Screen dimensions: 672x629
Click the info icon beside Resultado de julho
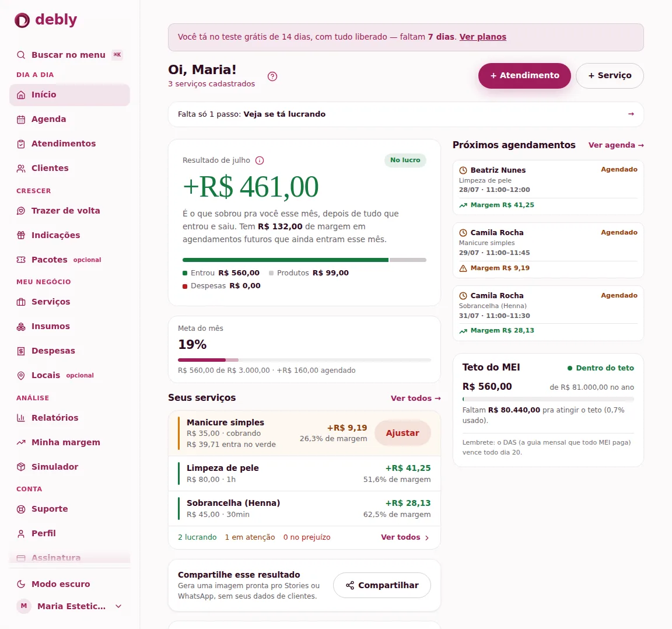259,160
